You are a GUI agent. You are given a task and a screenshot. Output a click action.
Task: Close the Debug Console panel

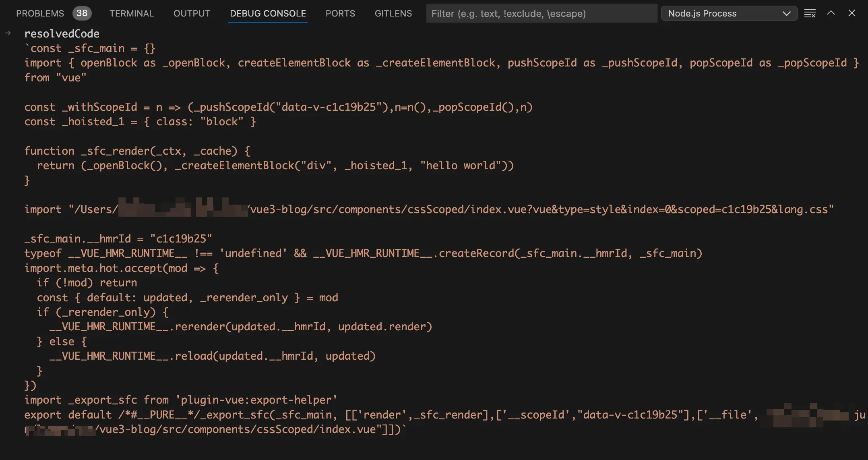[851, 13]
